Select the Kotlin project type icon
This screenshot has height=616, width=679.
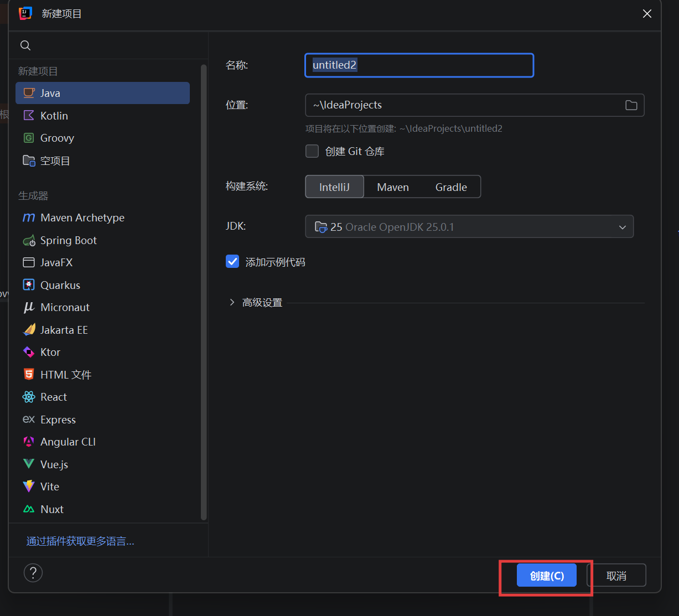pyautogui.click(x=29, y=116)
